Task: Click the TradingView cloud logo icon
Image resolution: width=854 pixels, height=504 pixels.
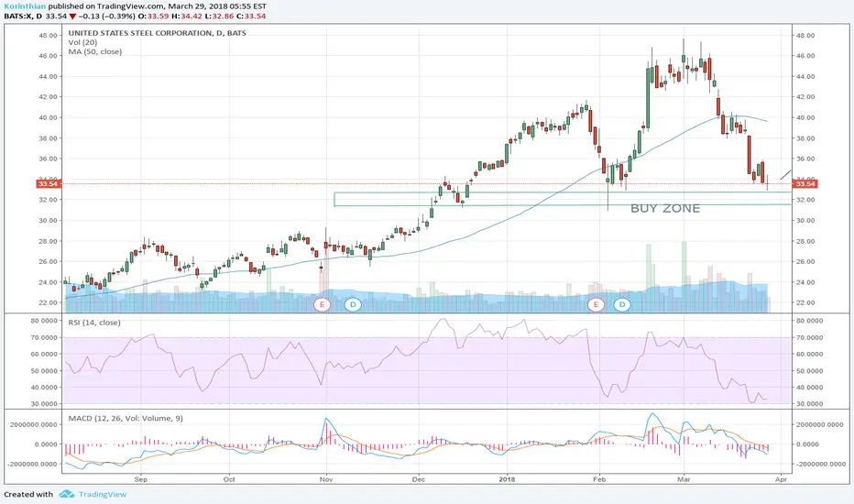Action: 67,494
